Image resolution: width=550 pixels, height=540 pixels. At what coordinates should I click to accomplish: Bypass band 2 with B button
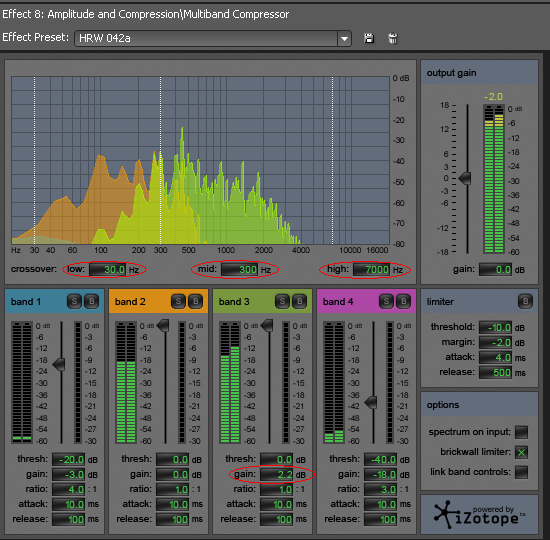[196, 301]
